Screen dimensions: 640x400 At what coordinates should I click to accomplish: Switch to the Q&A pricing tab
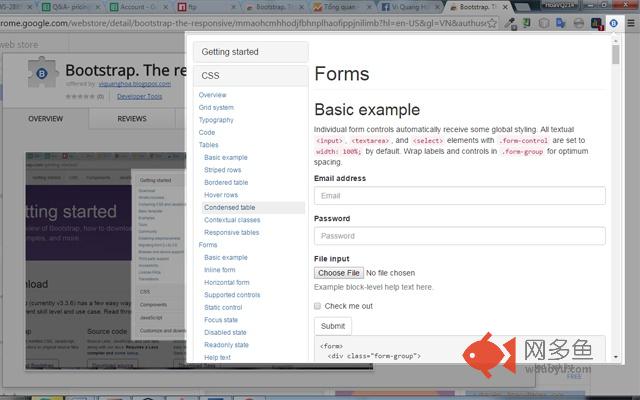point(71,7)
